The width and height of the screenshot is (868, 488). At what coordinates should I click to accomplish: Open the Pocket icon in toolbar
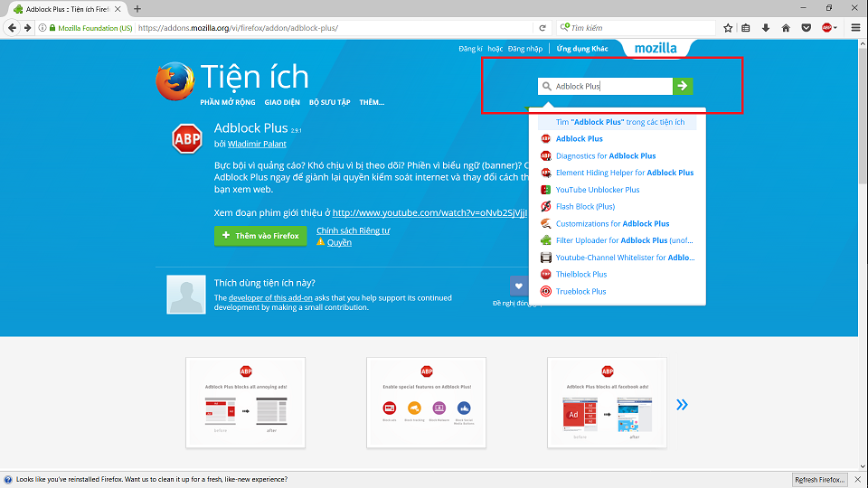806,28
